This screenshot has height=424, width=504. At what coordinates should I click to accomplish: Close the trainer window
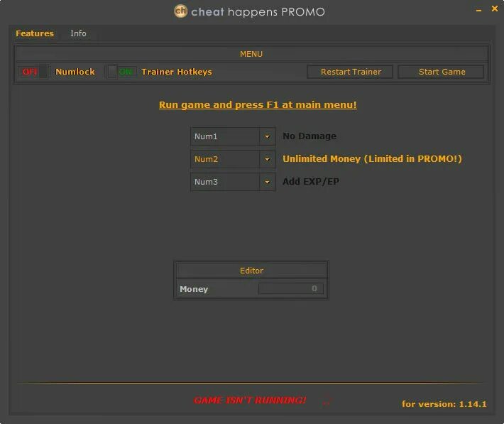click(495, 9)
